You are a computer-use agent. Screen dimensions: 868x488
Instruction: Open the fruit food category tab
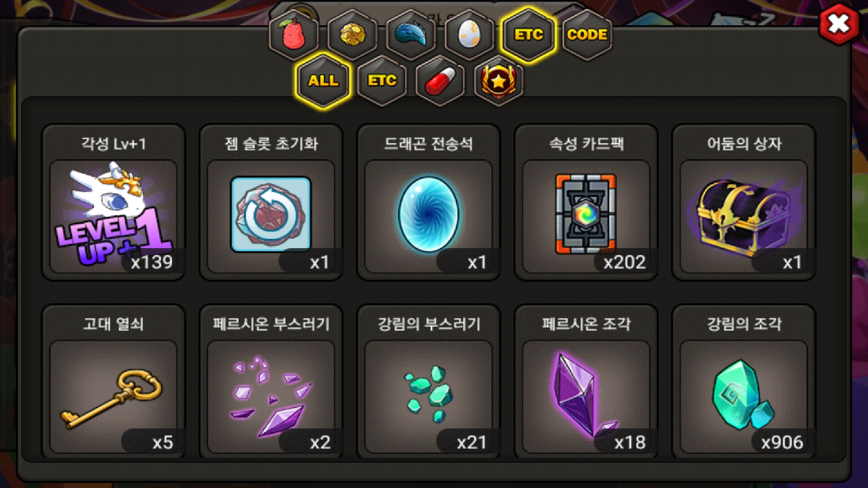(x=293, y=35)
